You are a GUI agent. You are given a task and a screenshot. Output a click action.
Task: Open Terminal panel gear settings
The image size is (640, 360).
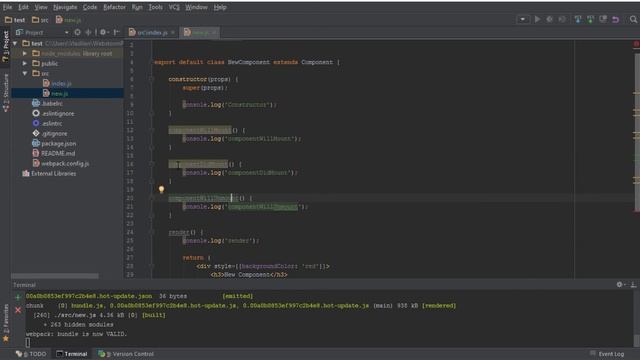pos(620,284)
